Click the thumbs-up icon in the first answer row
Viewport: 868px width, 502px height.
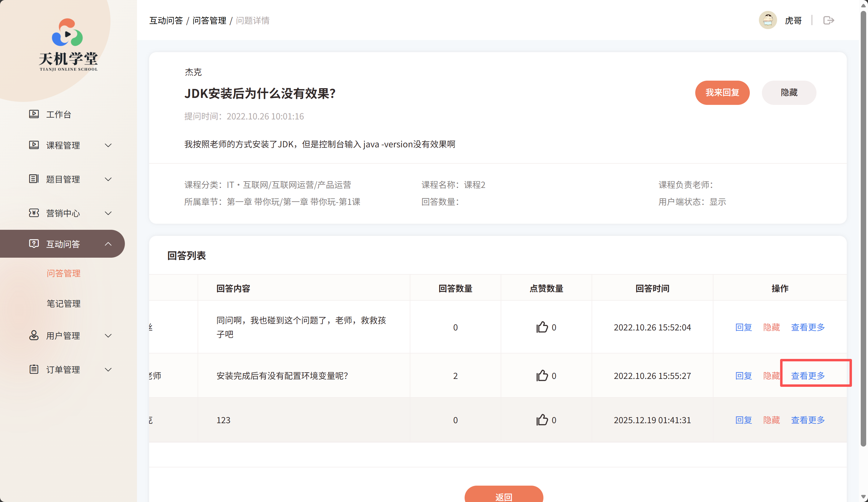pyautogui.click(x=542, y=327)
